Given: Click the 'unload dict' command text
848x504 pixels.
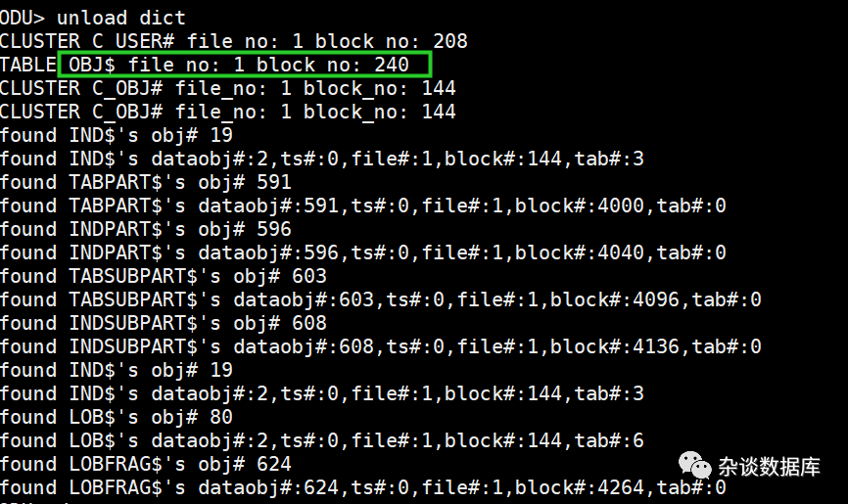Looking at the screenshot, I should [x=121, y=18].
